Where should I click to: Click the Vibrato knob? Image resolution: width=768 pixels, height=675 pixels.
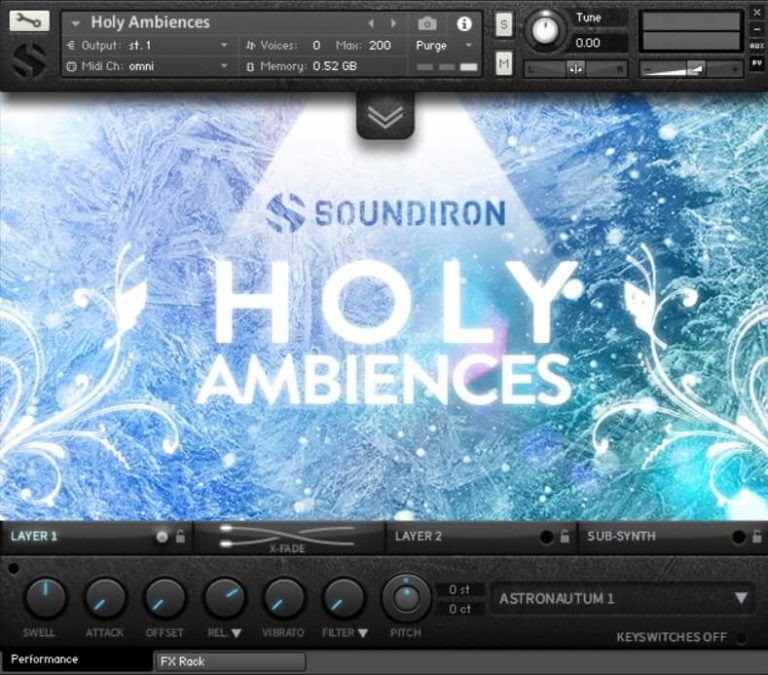[x=284, y=598]
